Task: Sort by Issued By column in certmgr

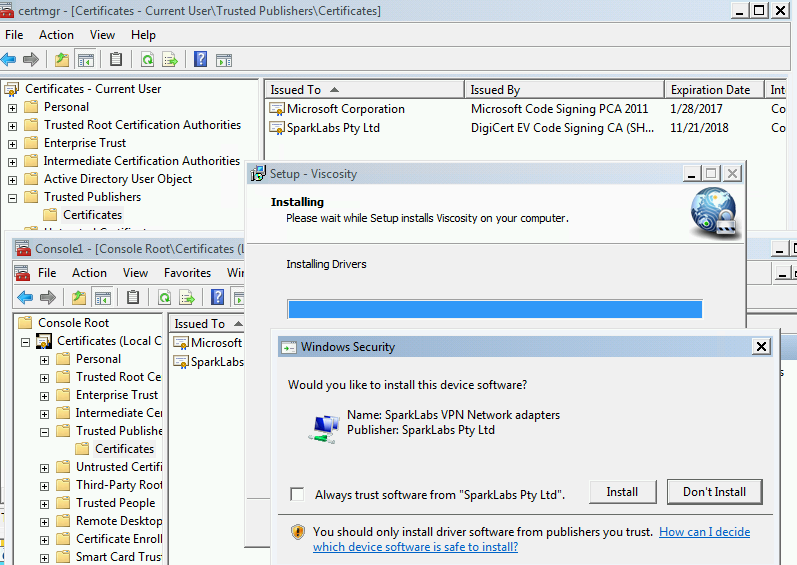Action: point(564,89)
